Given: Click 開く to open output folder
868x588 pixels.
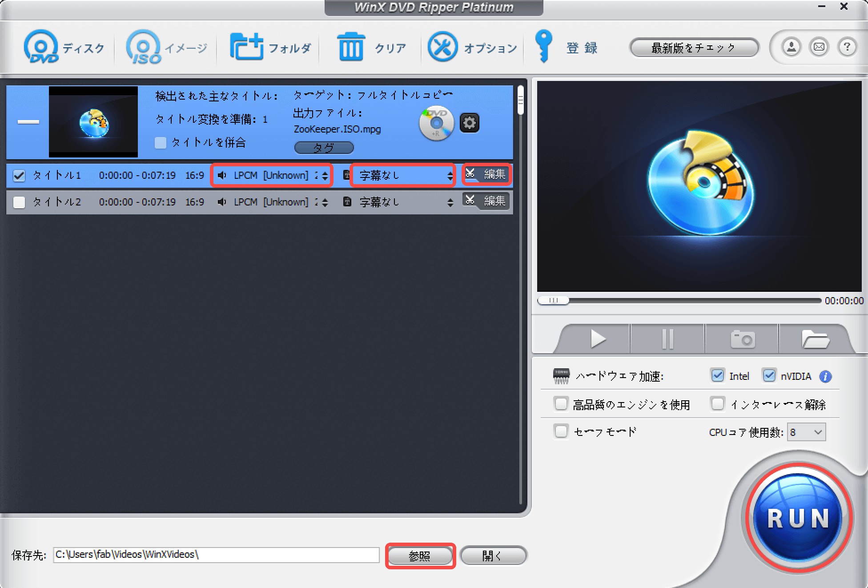Looking at the screenshot, I should pyautogui.click(x=493, y=556).
